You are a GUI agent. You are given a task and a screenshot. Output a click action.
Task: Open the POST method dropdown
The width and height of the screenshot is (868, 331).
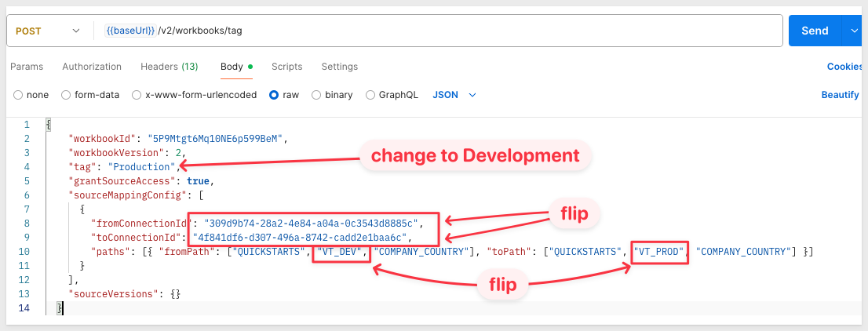click(48, 31)
